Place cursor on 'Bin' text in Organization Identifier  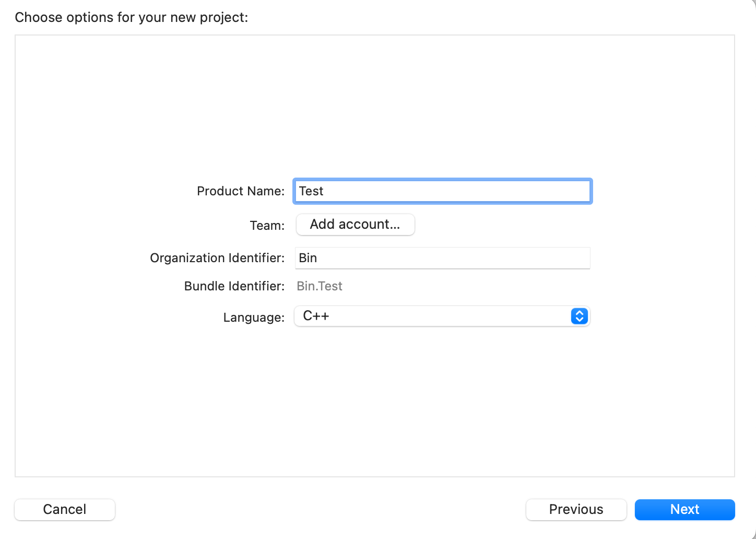pyautogui.click(x=308, y=258)
